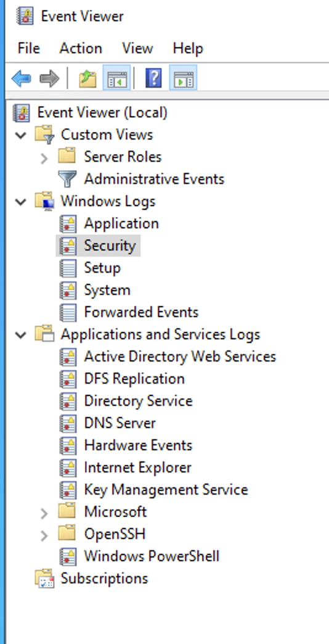Select the Directory Service log
Viewport: 329px width, 644px height.
tap(138, 401)
